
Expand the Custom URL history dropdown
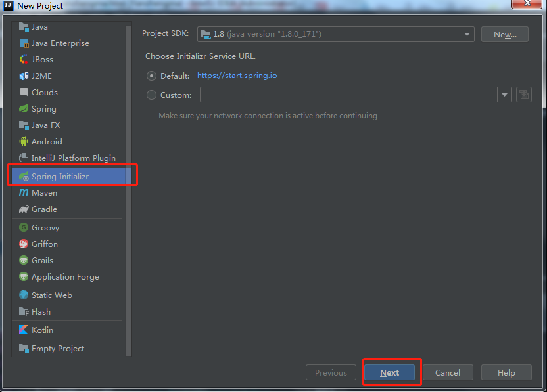click(504, 95)
